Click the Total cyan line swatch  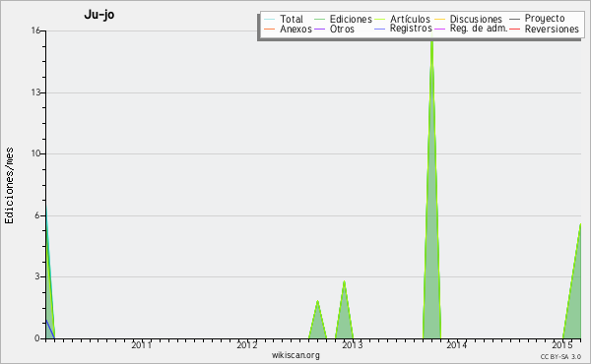tap(270, 20)
